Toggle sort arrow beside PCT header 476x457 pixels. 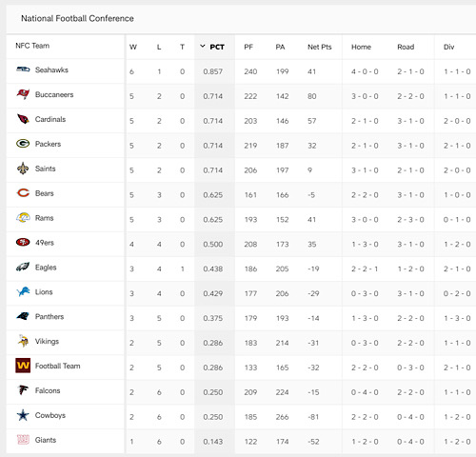tap(203, 47)
